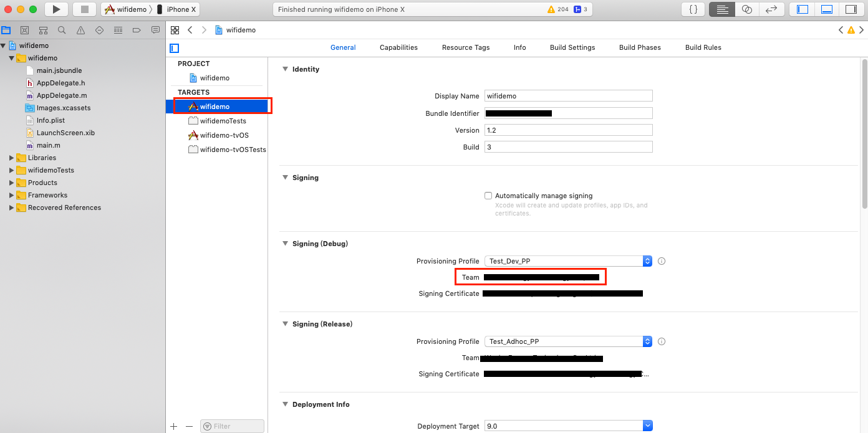Viewport: 868px width, 433px height.
Task: Expand the Libraries folder
Action: [11, 158]
